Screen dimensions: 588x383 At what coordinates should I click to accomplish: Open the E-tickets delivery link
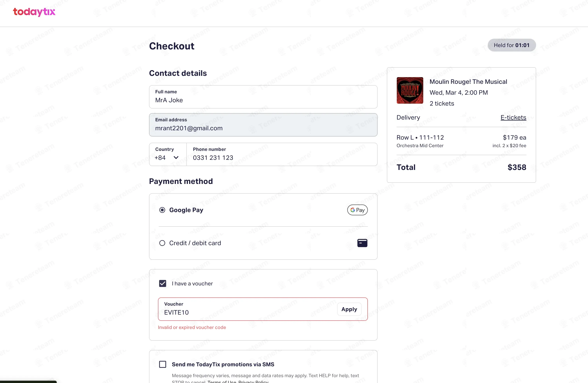click(x=513, y=117)
